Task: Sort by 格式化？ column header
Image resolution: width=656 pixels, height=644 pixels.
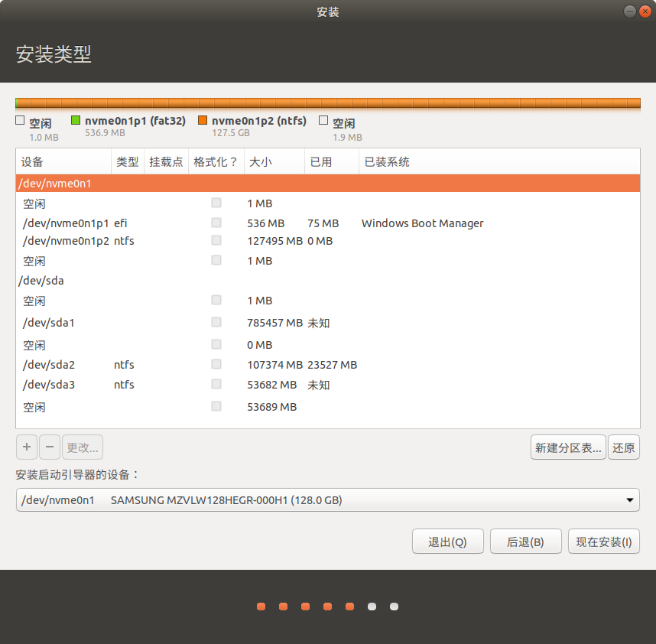Action: 216,161
